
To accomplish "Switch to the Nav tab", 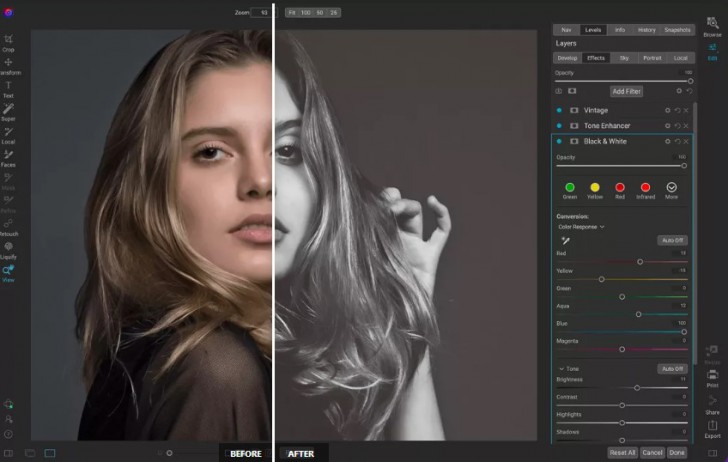I will (566, 30).
